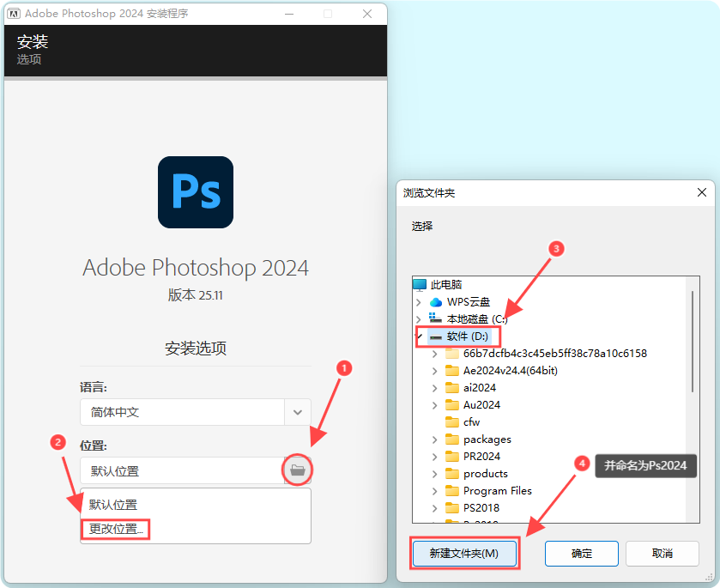Click the folder browse icon next to location field
Viewport: 720px width, 588px height.
298,470
